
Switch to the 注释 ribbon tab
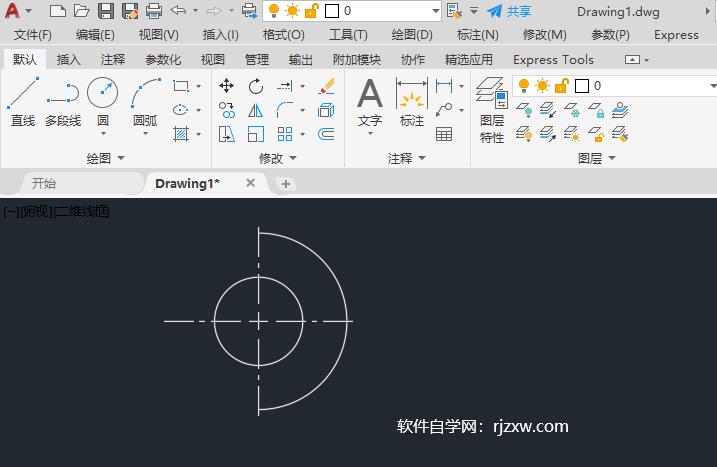[x=113, y=59]
